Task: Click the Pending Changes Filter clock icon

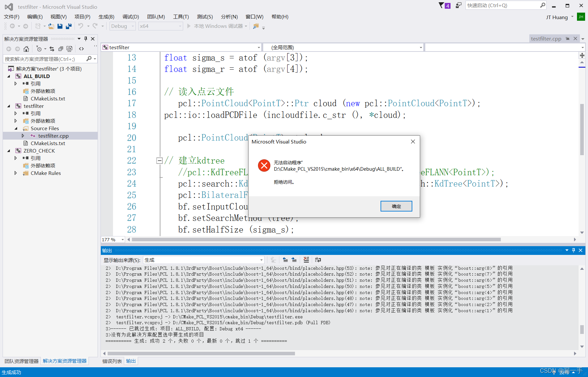Action: [39, 49]
